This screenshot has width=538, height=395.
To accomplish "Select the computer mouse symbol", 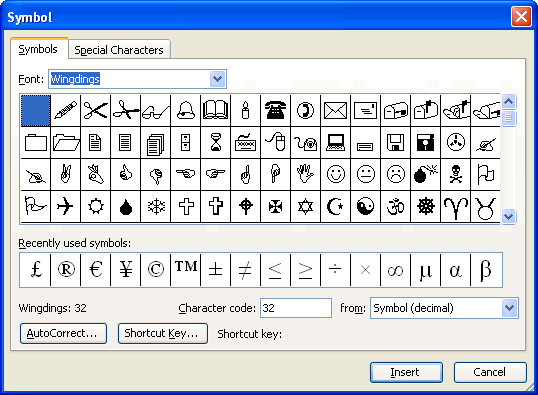I will (276, 142).
